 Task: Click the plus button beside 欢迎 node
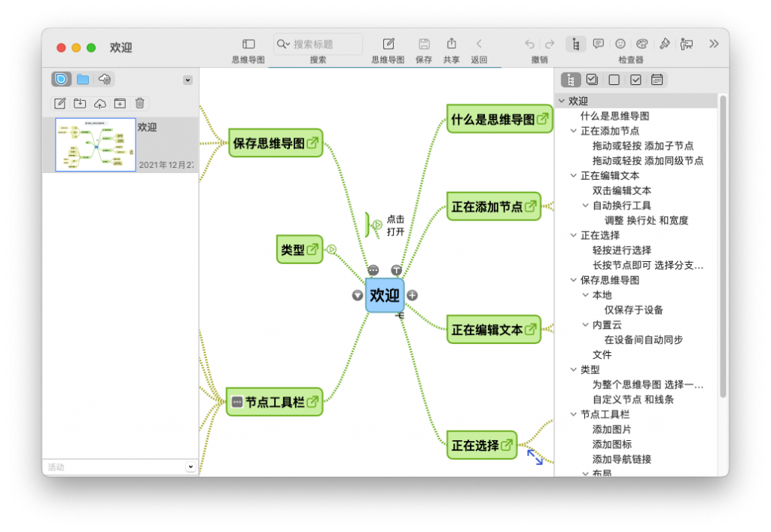(412, 295)
